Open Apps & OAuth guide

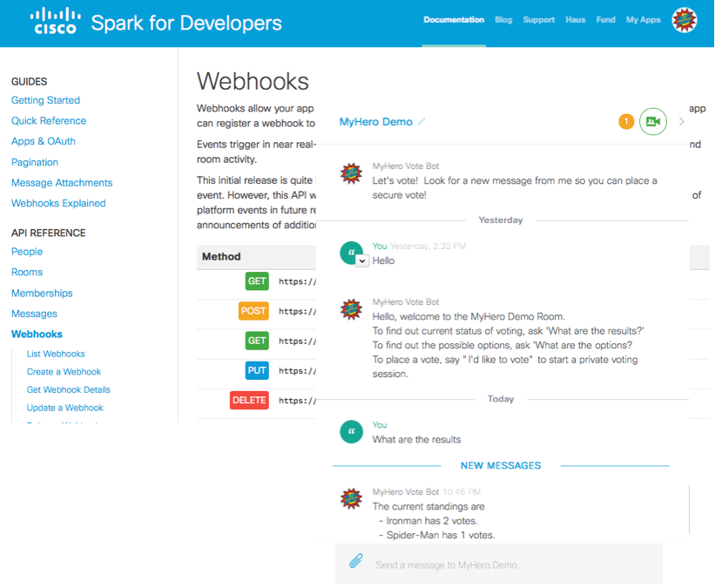[44, 141]
